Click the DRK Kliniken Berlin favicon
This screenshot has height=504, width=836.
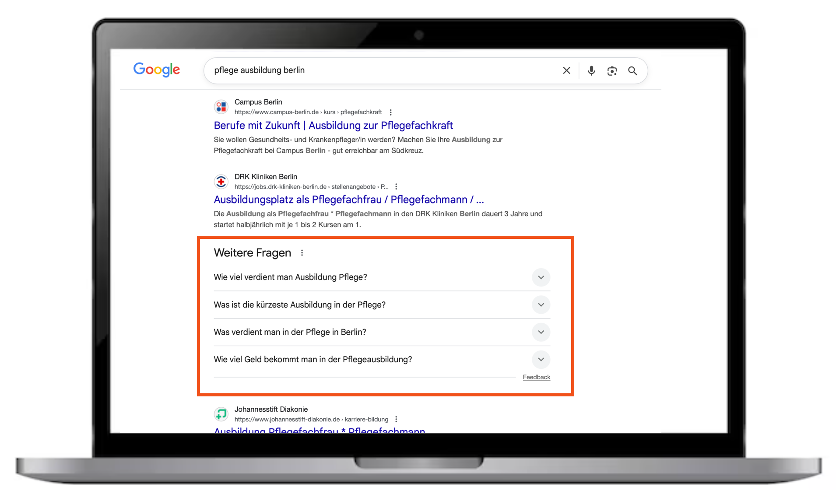221,181
